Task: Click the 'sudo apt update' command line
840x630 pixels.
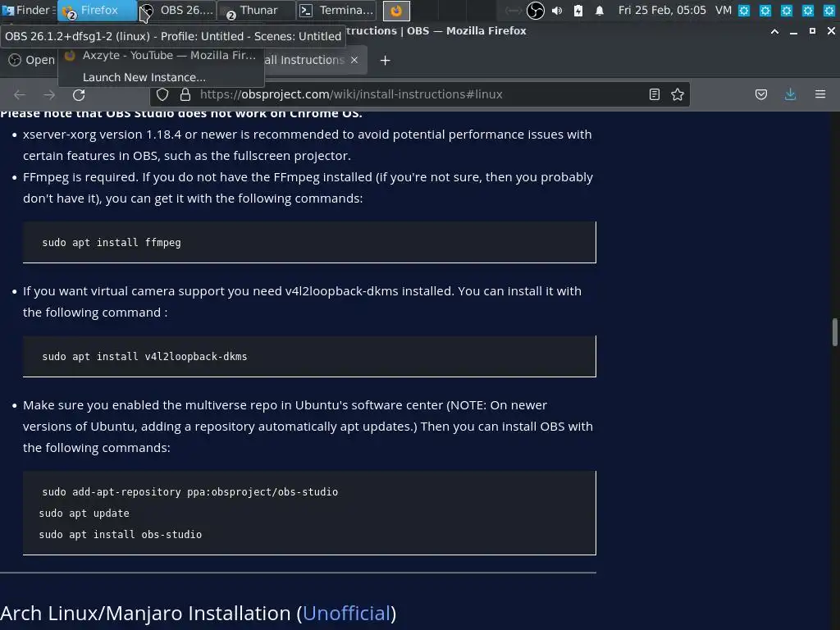Action: pyautogui.click(x=84, y=514)
